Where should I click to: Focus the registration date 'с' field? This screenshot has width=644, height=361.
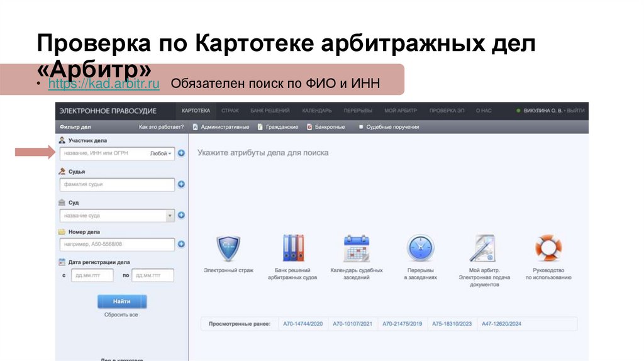pyautogui.click(x=92, y=275)
